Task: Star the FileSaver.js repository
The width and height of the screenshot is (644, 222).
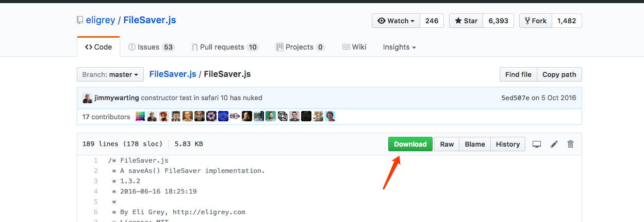Action: click(466, 21)
